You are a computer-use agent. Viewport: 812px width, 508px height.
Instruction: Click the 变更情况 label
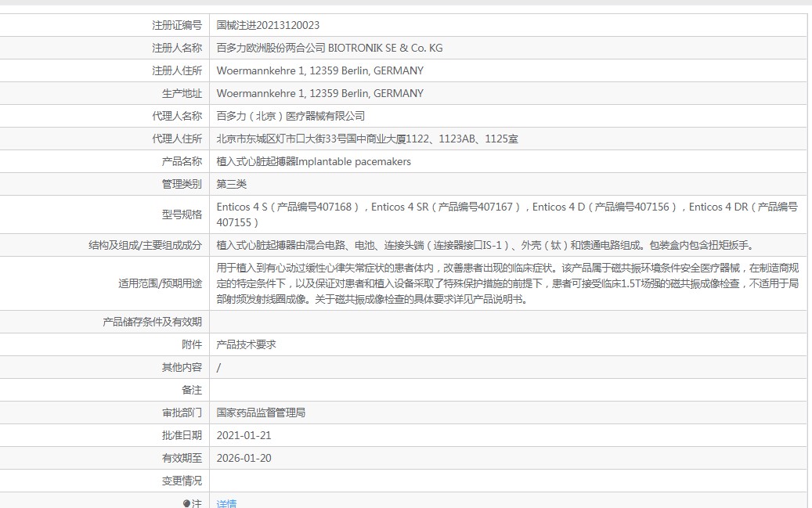tap(182, 481)
